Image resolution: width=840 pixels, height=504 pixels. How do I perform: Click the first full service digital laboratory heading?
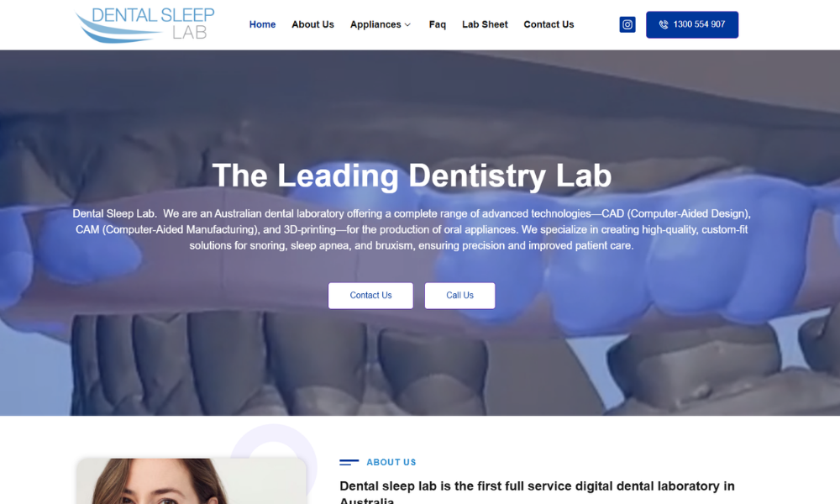tap(537, 491)
